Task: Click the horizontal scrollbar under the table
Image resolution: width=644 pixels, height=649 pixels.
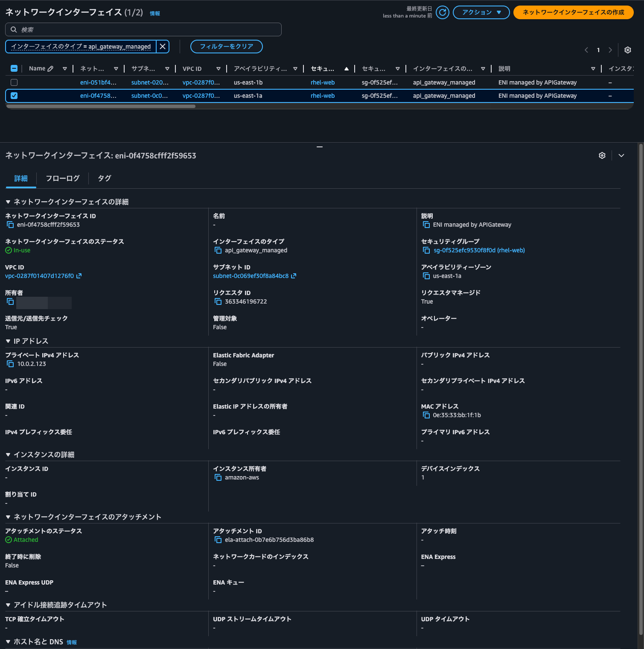Action: pyautogui.click(x=101, y=106)
